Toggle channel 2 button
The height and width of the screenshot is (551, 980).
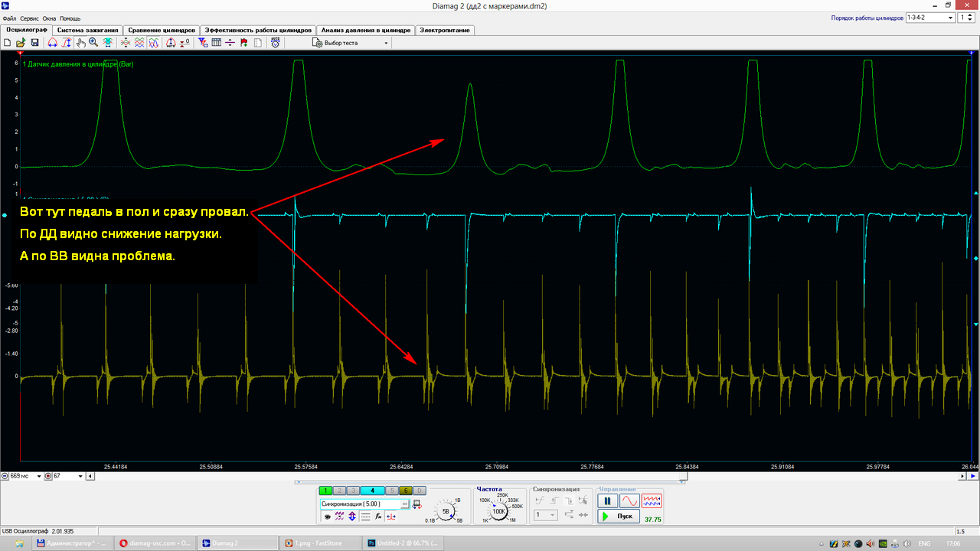[x=339, y=491]
